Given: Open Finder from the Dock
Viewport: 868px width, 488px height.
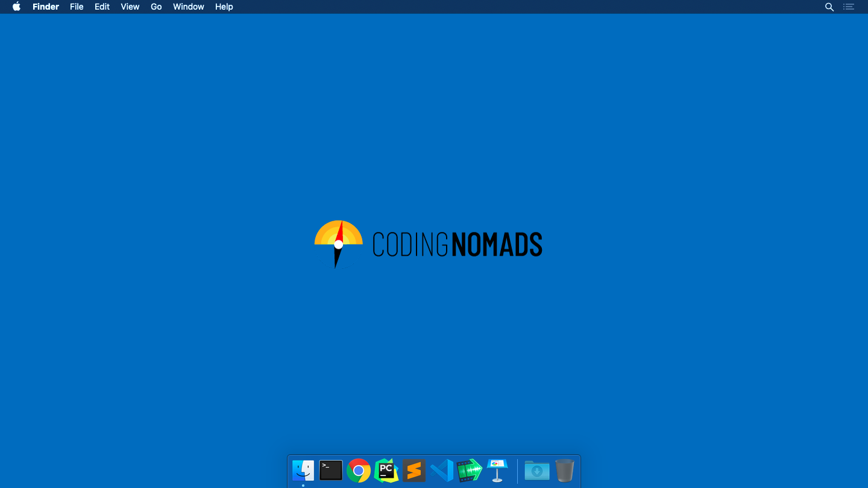Looking at the screenshot, I should pos(303,471).
